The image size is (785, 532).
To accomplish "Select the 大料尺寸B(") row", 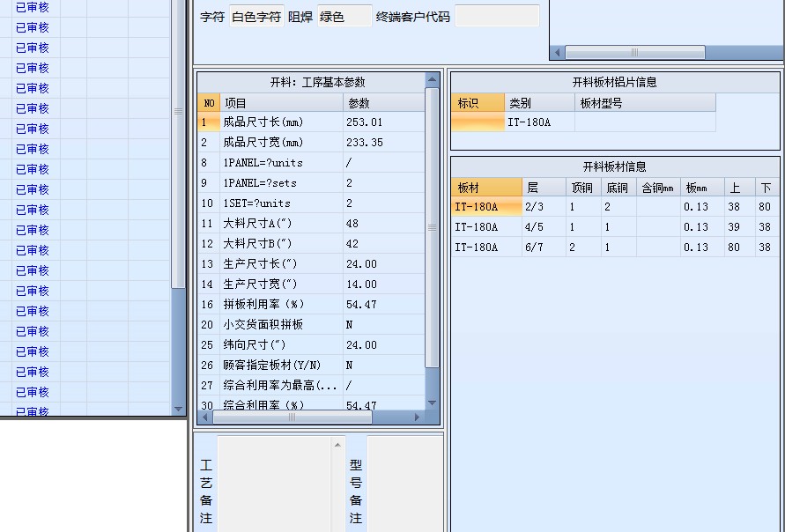I will point(311,244).
